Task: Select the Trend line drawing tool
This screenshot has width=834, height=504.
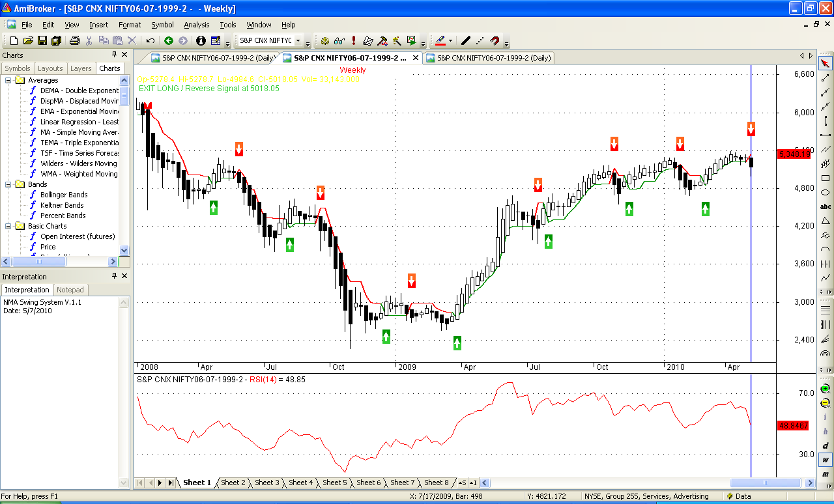Action: [x=826, y=77]
